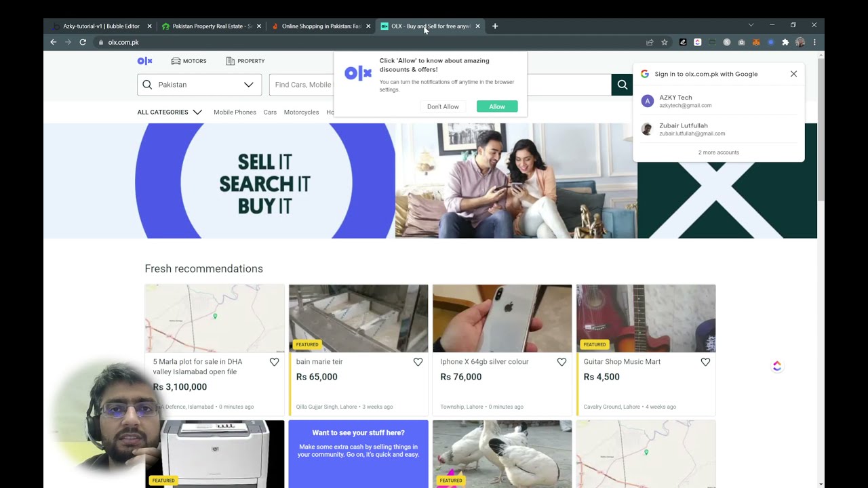This screenshot has width=868, height=488.
Task: Click the browser back arrow
Action: (x=54, y=42)
